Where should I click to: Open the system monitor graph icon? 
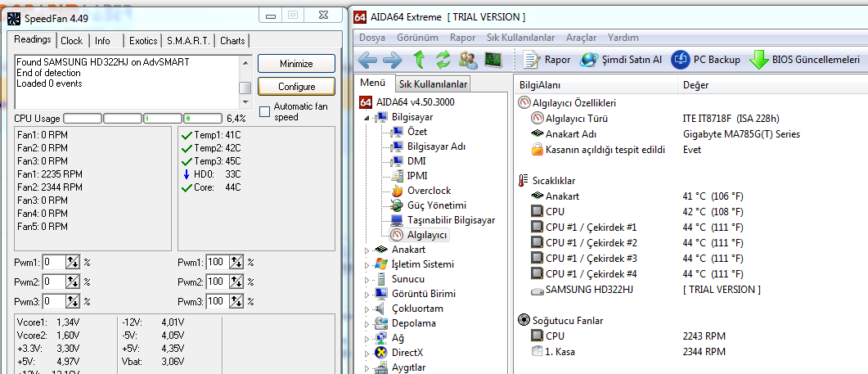pyautogui.click(x=493, y=60)
